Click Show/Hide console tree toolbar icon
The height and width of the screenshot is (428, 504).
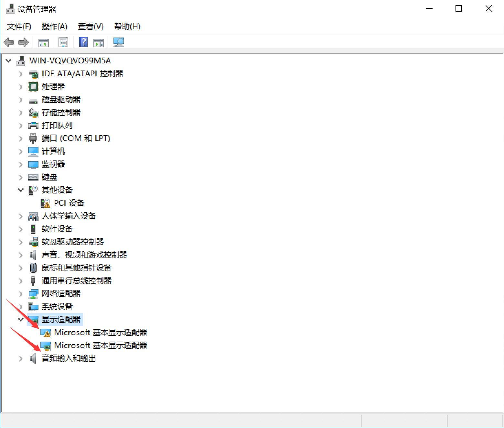tap(44, 42)
